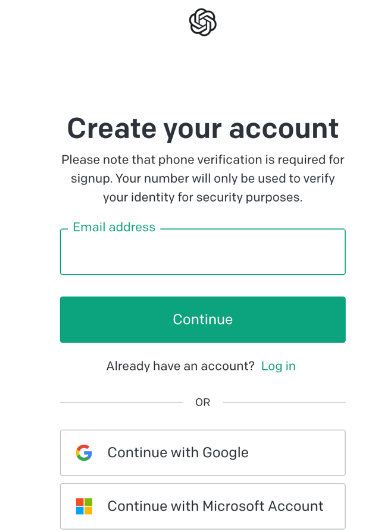Click the line saying your number will only be used

203,178
